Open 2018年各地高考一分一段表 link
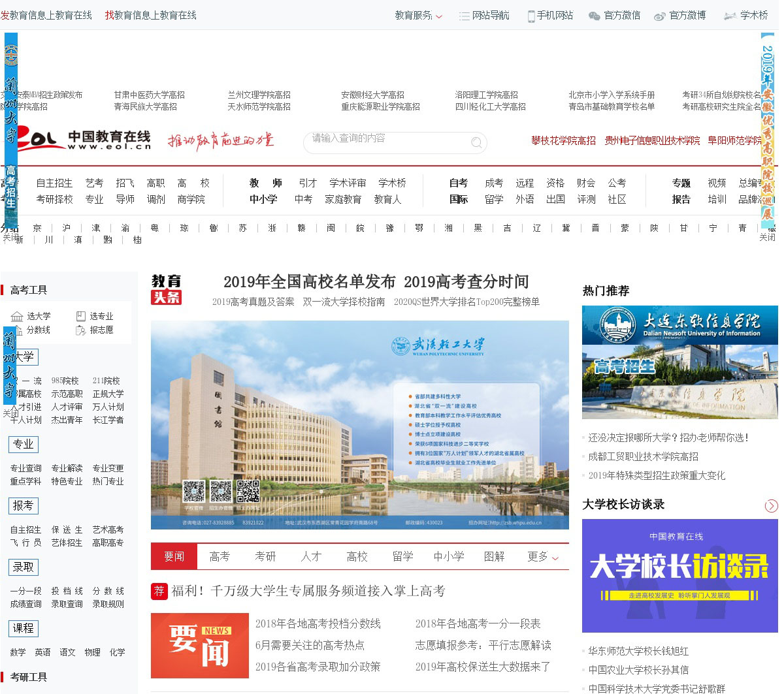Viewport: 784px width, 694px height. click(x=478, y=624)
